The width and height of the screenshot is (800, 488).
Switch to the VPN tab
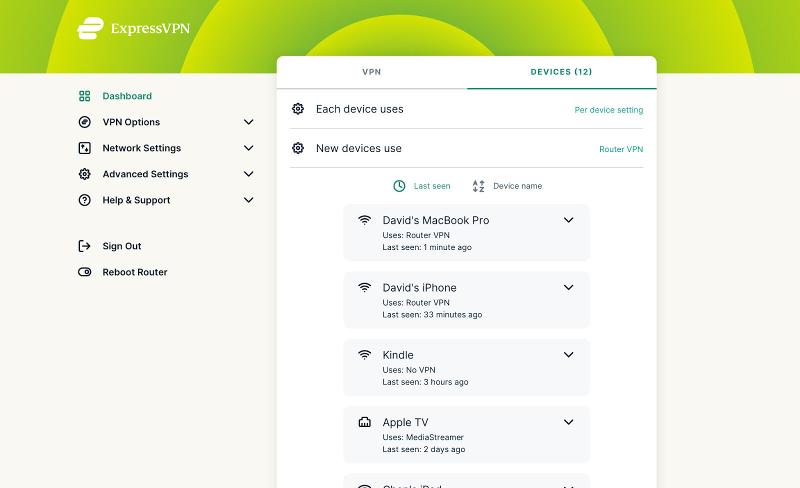coord(371,72)
